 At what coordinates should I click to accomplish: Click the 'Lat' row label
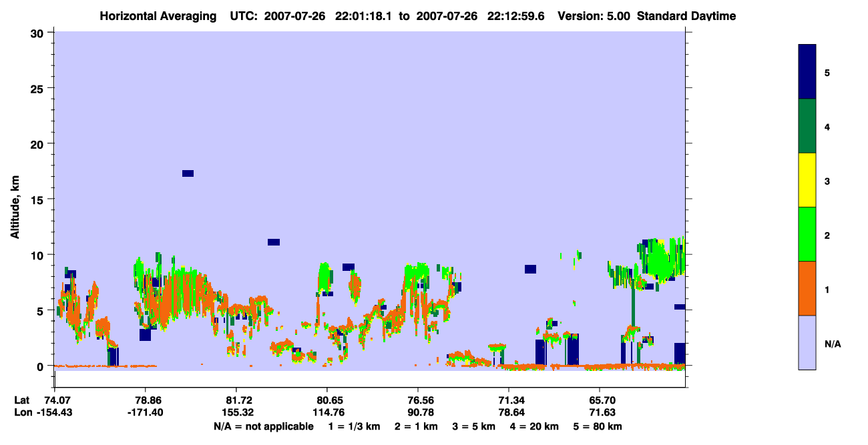pos(22,400)
